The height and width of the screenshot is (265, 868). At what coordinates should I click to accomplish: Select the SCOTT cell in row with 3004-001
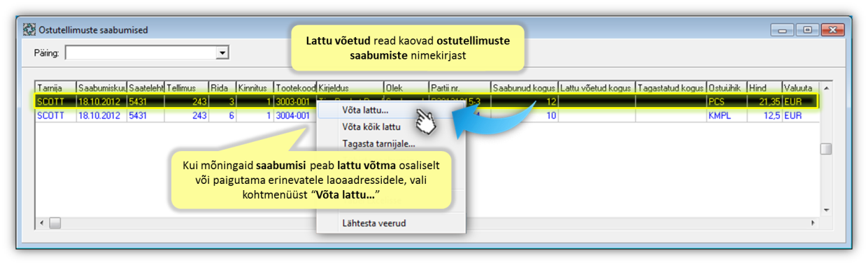[x=55, y=115]
